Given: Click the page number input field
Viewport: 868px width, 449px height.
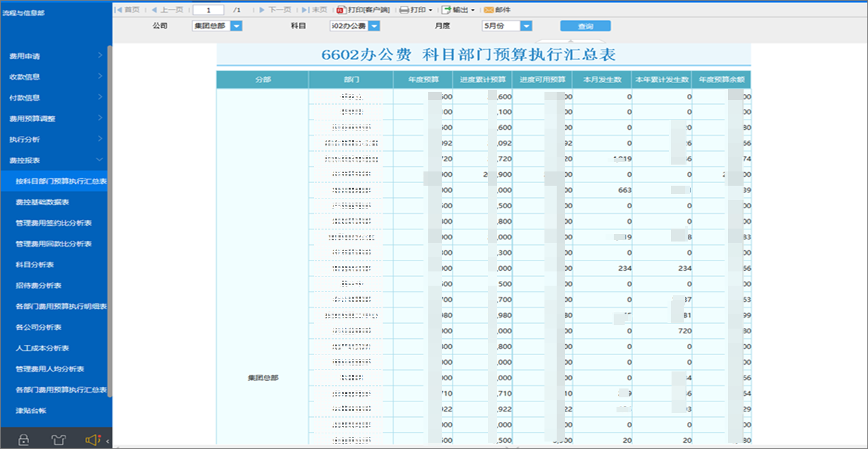Looking at the screenshot, I should coord(209,10).
